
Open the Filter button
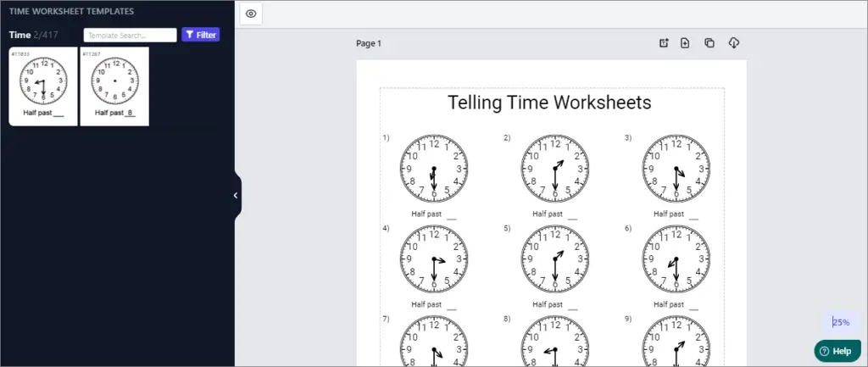pyautogui.click(x=200, y=35)
